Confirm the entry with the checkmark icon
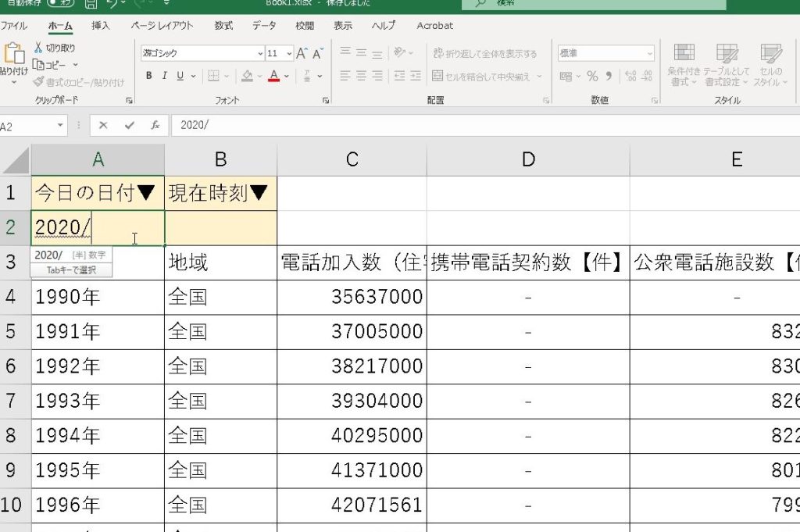This screenshot has height=532, width=800. click(x=129, y=125)
